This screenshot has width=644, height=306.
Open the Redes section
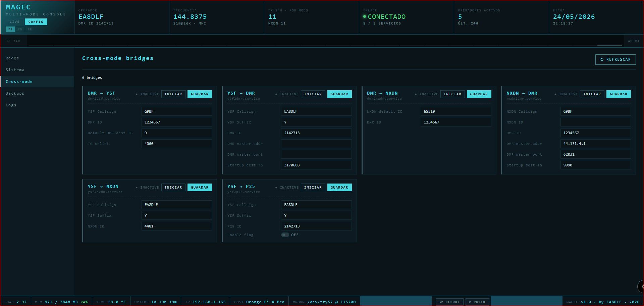click(37, 58)
